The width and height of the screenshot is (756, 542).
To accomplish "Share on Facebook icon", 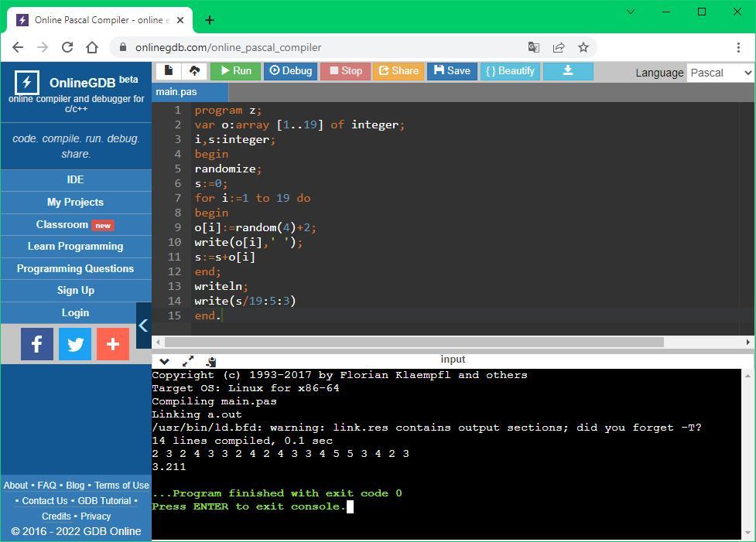I will coord(36,344).
